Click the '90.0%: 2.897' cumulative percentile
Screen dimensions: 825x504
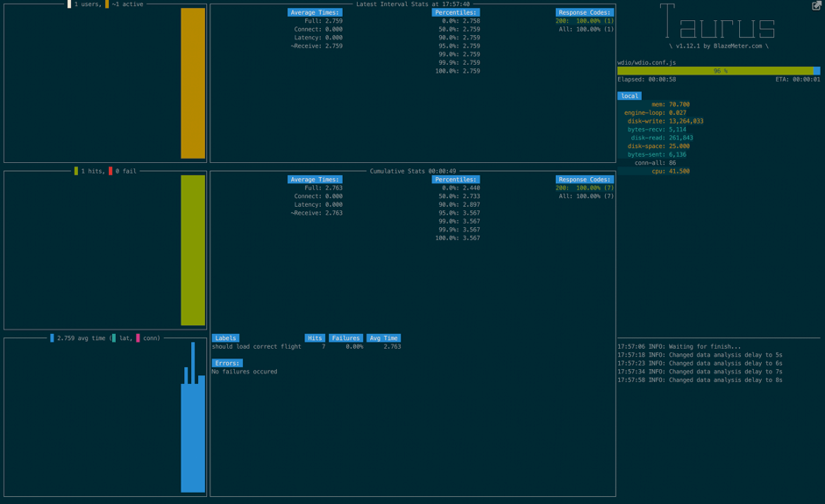pyautogui.click(x=459, y=204)
